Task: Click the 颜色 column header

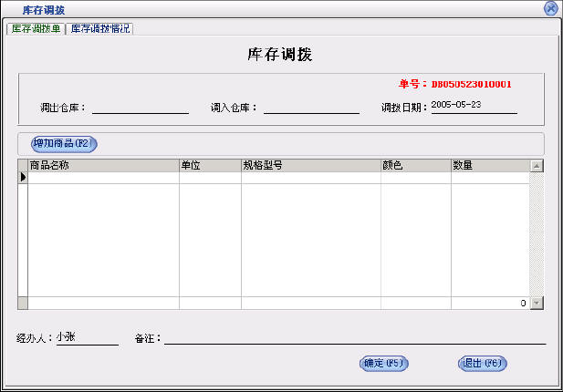Action: tap(415, 166)
